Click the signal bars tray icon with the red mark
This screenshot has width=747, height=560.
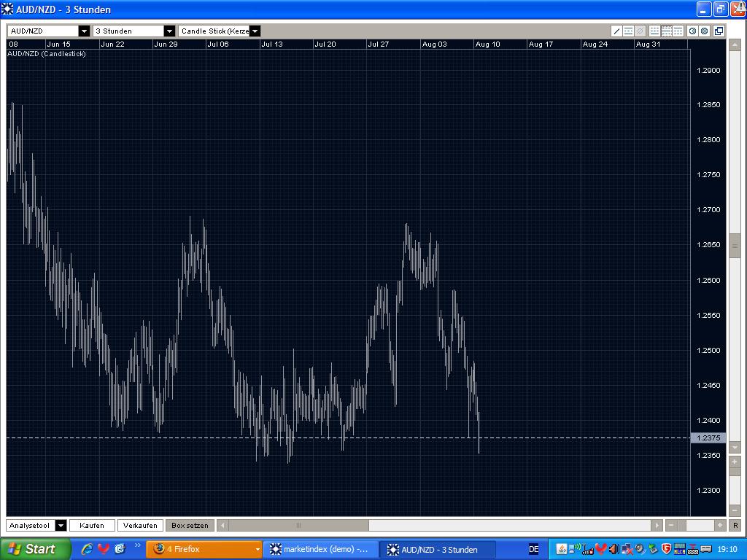[x=589, y=550]
